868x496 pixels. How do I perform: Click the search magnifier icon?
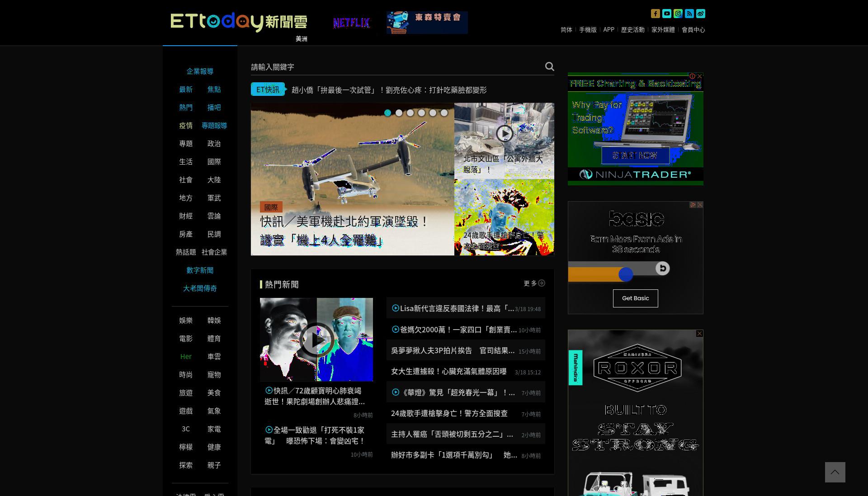pyautogui.click(x=549, y=66)
